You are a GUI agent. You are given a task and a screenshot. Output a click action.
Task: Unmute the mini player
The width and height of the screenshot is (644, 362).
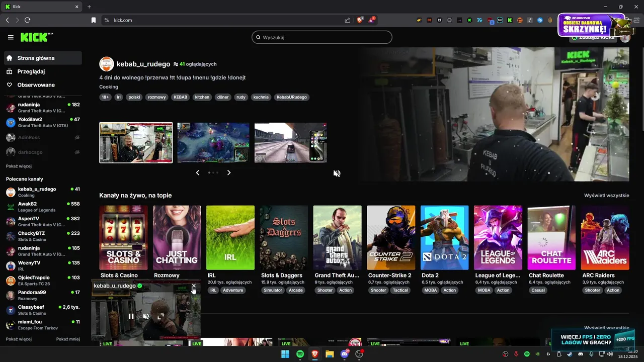[146, 316]
